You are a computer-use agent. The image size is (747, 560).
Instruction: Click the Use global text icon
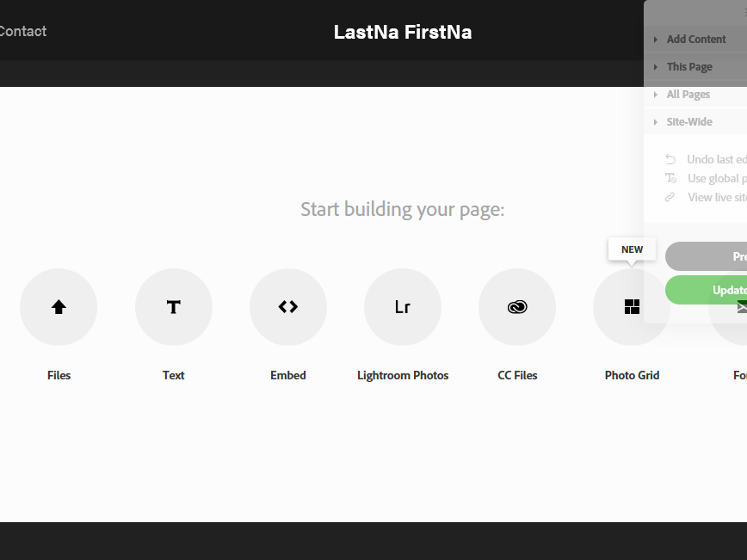[x=670, y=178]
